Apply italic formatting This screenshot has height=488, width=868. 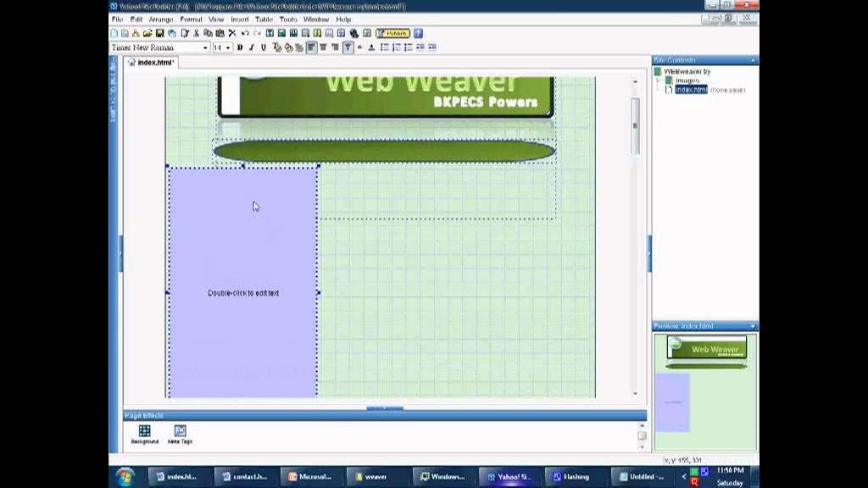[x=252, y=47]
